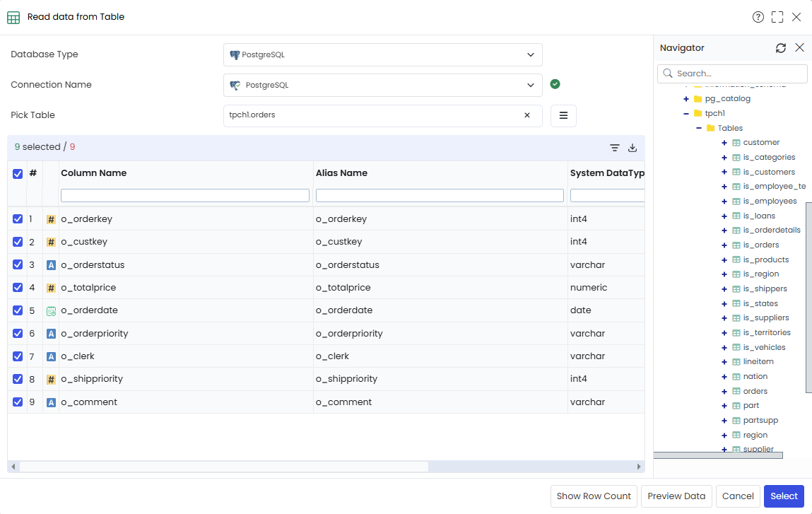Click the Preview Data button
Viewport: 812px width, 514px height.
[676, 496]
